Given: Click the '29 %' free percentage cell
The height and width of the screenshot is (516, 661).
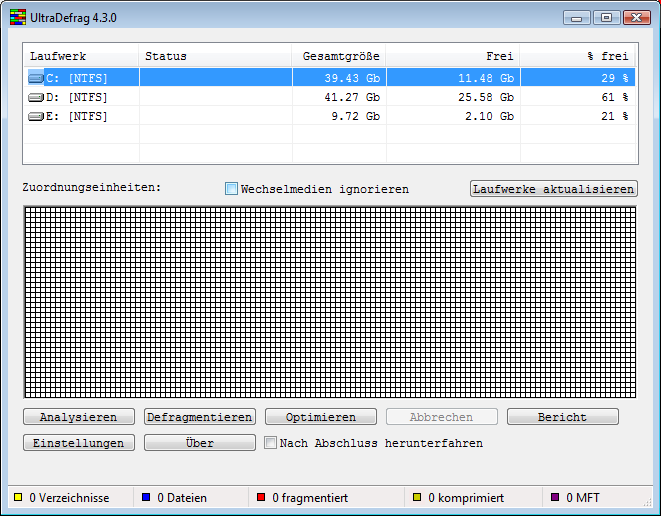Looking at the screenshot, I should point(578,78).
